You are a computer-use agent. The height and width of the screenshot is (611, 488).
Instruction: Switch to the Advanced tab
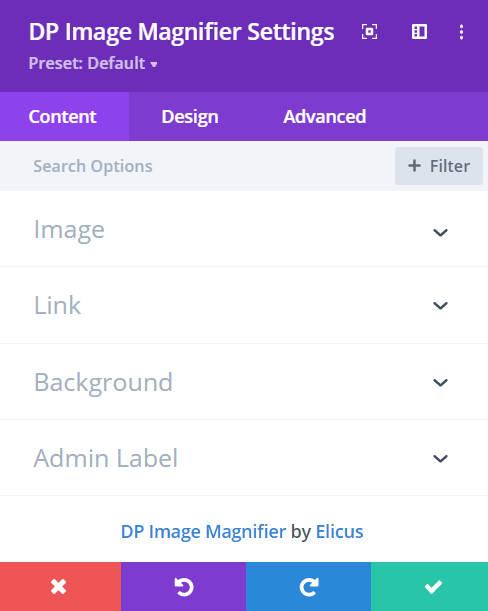[325, 117]
